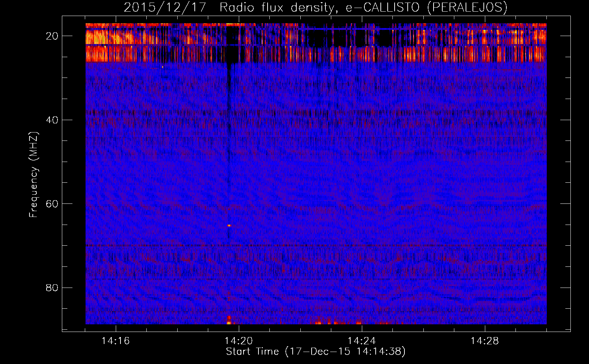Viewport: 589px width, 364px height.
Task: Select the 'Frequency (MHZ)' y-axis label
Action: tap(33, 175)
